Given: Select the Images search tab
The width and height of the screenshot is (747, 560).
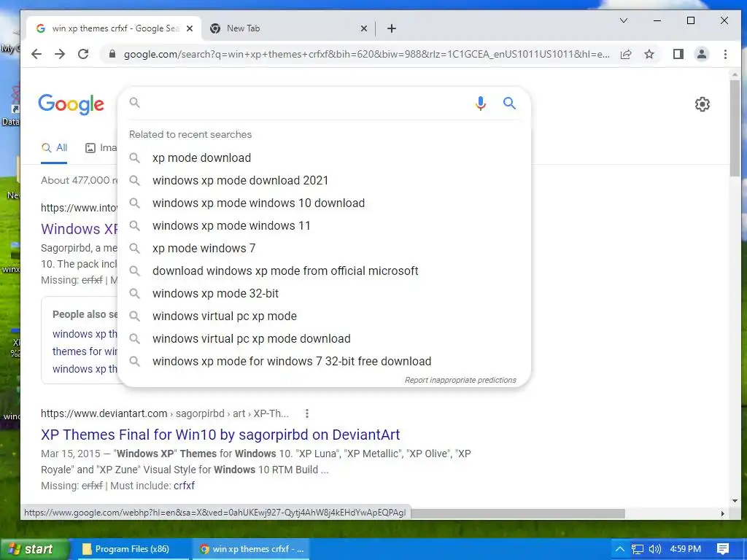Looking at the screenshot, I should (x=101, y=147).
